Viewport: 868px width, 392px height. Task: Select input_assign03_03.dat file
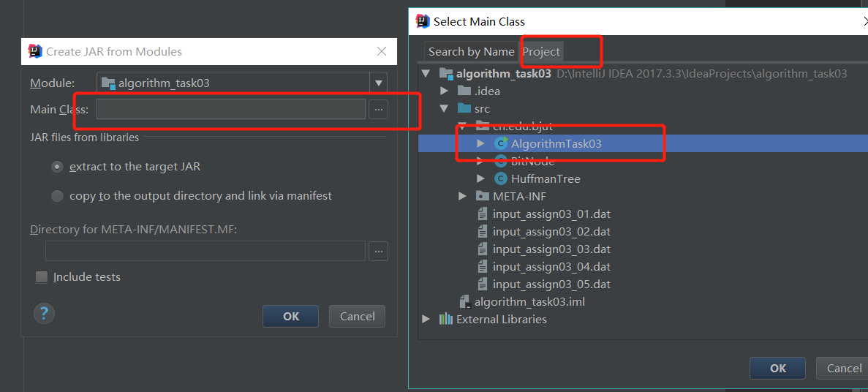click(x=551, y=249)
